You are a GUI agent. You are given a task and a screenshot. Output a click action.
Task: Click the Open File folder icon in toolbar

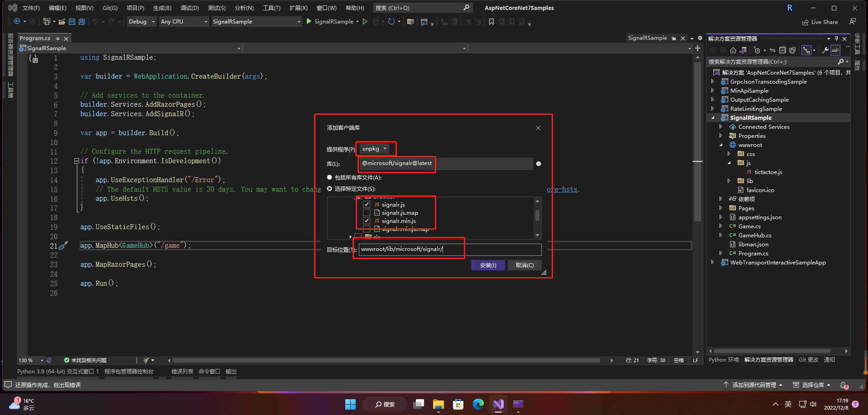point(62,21)
